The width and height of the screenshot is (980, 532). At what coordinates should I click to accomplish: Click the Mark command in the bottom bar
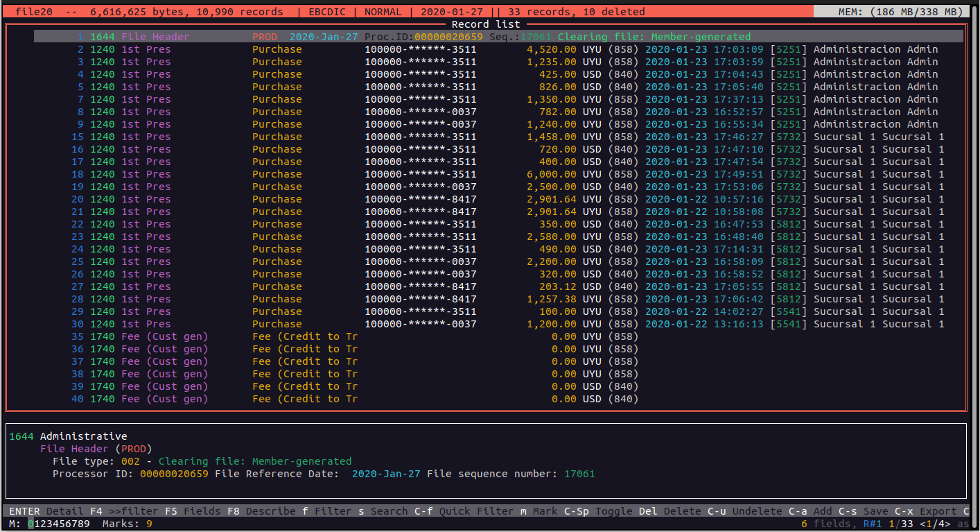coord(545,511)
